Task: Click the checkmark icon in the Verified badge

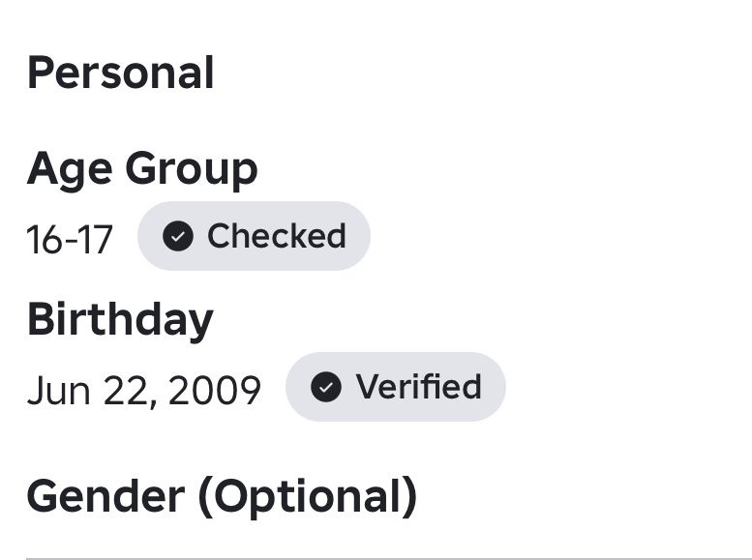Action: (326, 387)
